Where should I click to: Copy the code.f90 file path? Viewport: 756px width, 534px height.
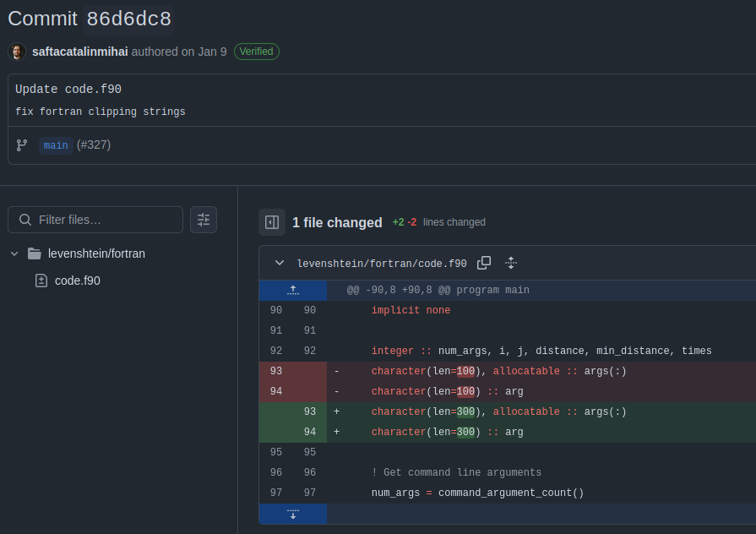[484, 263]
